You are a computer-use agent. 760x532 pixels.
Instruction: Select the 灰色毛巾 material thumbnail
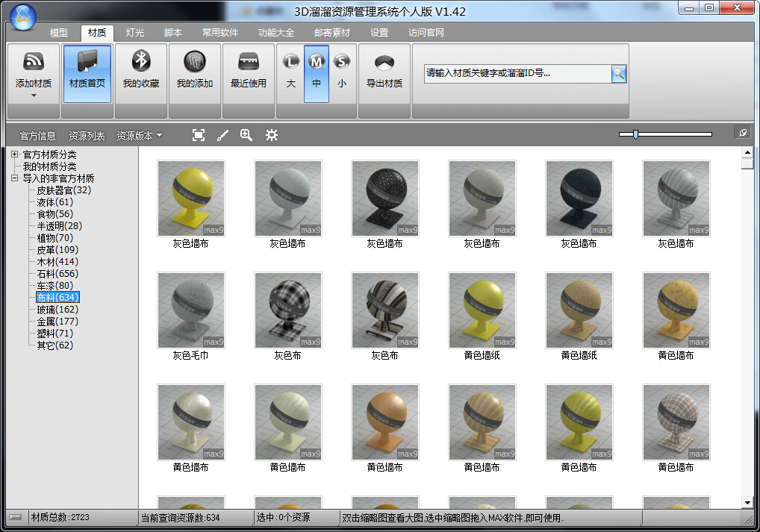click(x=191, y=310)
